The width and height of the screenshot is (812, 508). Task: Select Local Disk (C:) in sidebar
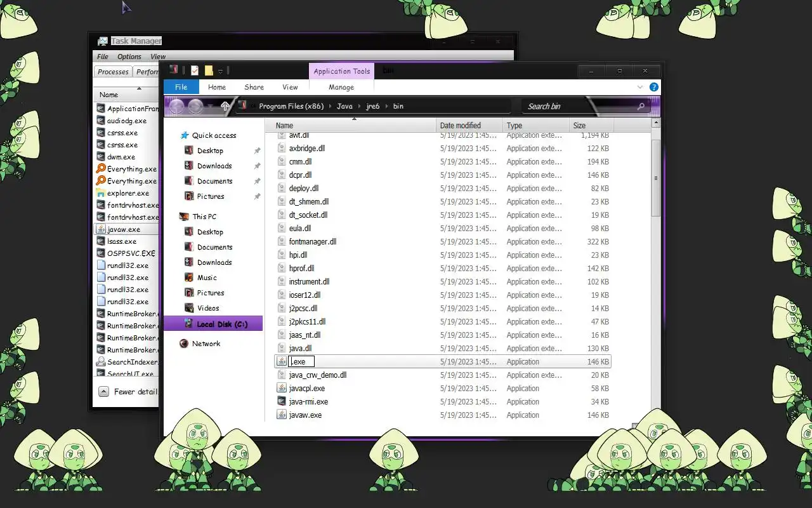coord(213,324)
